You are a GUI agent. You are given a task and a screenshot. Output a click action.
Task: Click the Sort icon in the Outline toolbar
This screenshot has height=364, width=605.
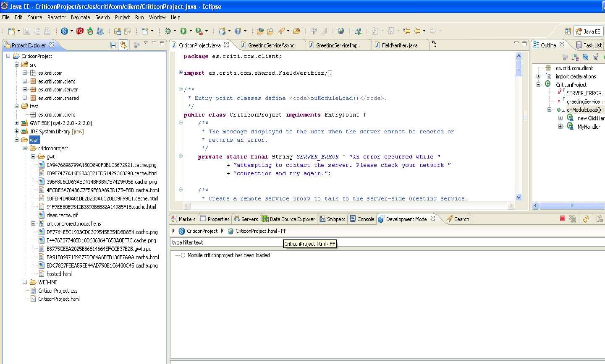575,57
